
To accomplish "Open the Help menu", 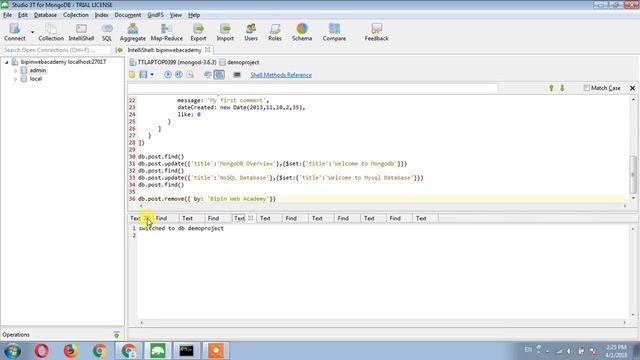I will (194, 15).
